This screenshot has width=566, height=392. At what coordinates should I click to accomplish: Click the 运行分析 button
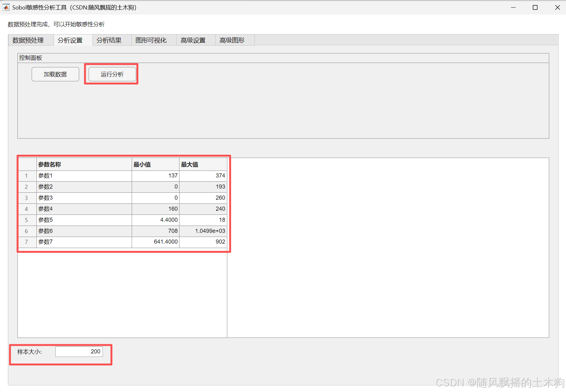pos(112,74)
